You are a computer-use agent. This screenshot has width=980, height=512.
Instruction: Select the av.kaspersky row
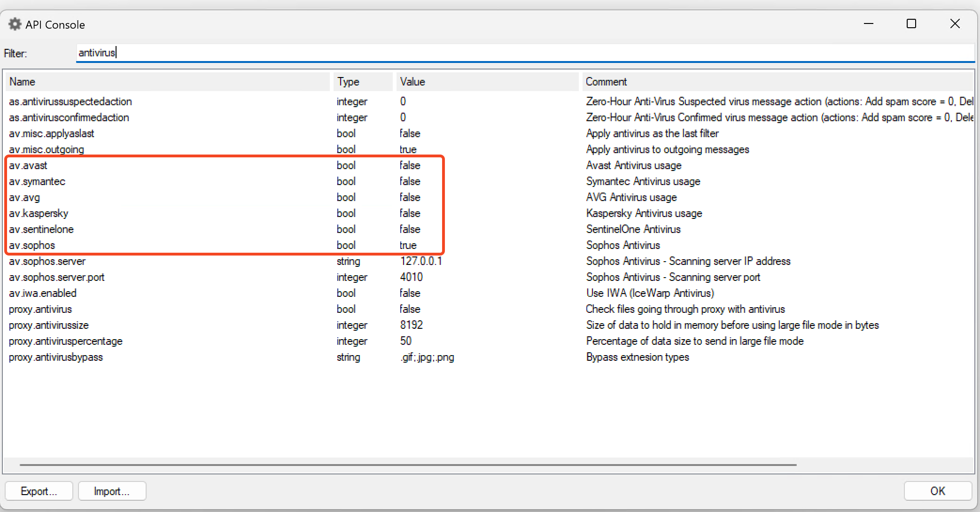[x=489, y=213]
